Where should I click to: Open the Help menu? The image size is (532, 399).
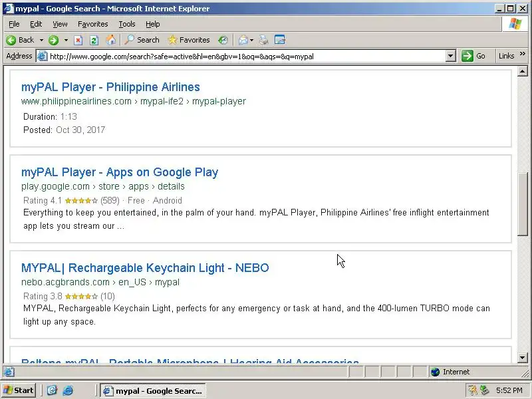pos(153,24)
